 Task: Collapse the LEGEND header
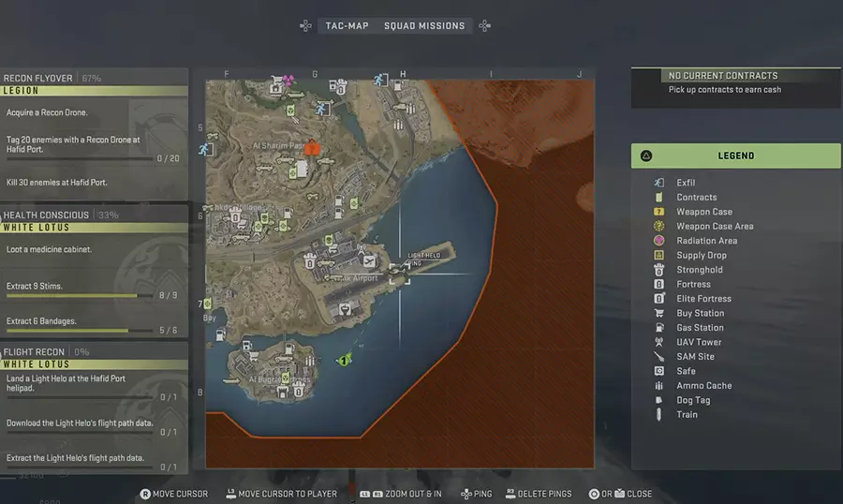coord(735,156)
